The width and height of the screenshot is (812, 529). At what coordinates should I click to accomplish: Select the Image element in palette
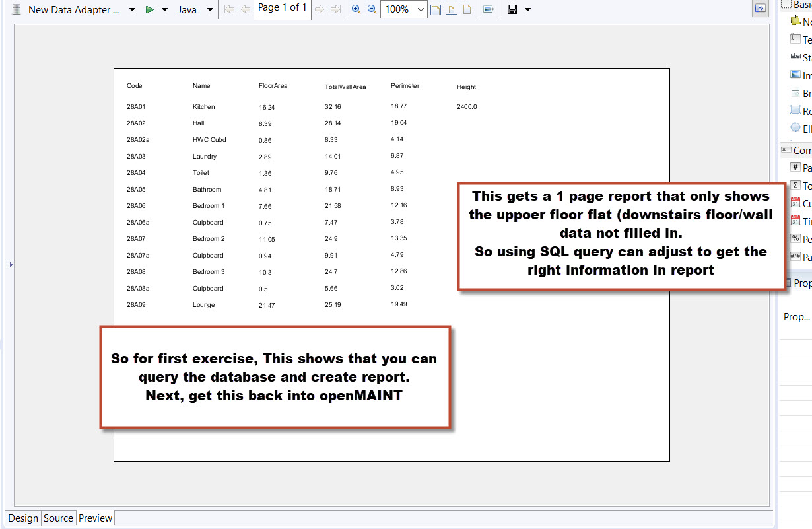[x=795, y=75]
